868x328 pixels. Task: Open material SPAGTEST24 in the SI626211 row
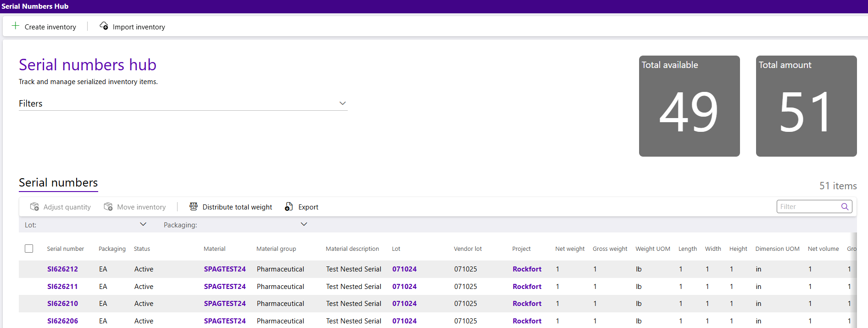(225, 287)
